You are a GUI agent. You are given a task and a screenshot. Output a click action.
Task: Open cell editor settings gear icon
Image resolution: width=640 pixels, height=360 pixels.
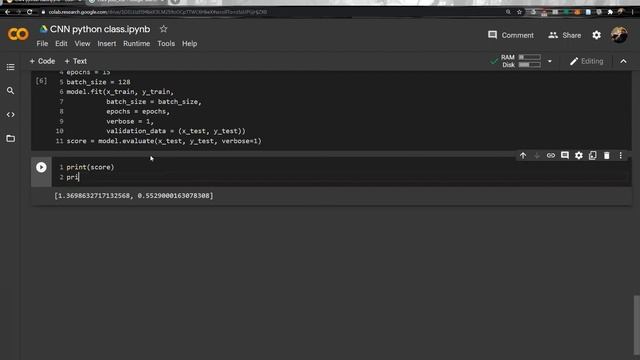(x=579, y=156)
